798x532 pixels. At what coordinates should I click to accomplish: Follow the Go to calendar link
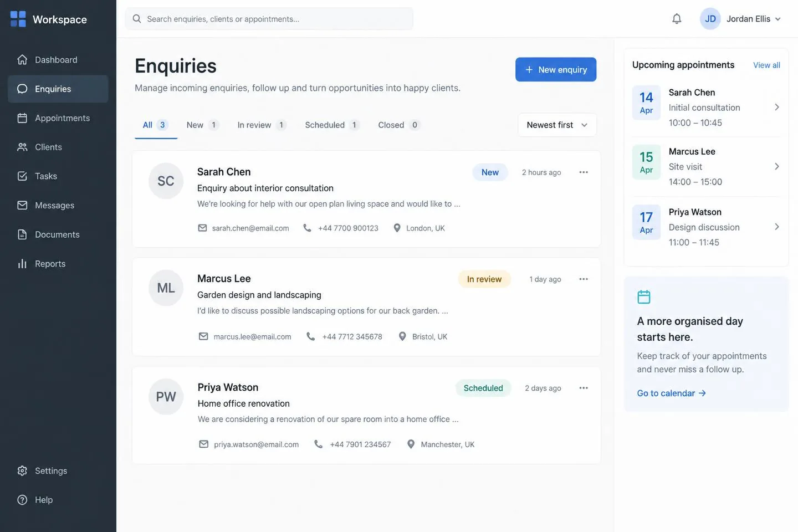(672, 393)
